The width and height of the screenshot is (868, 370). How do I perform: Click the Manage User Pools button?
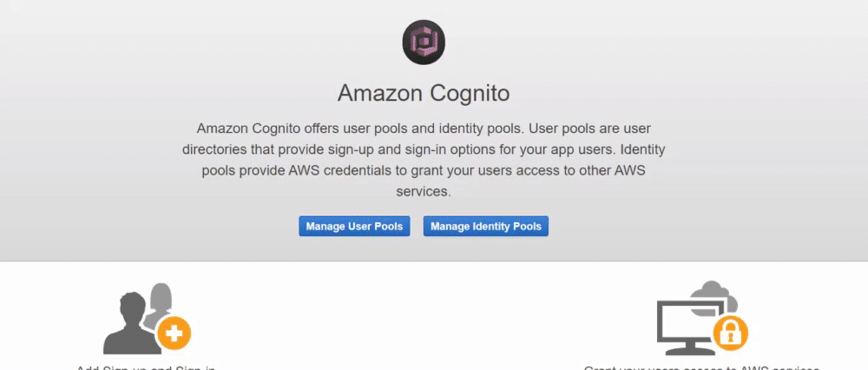(x=354, y=226)
